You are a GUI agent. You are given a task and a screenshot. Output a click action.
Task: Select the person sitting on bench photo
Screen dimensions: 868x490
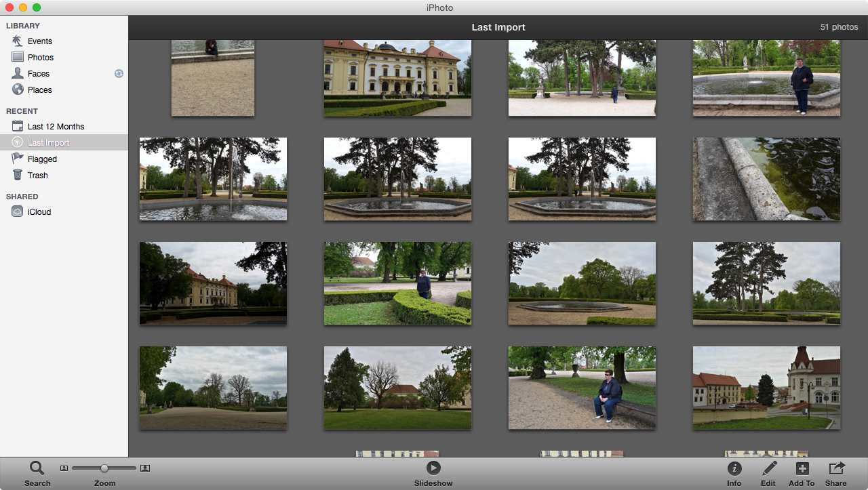click(582, 388)
